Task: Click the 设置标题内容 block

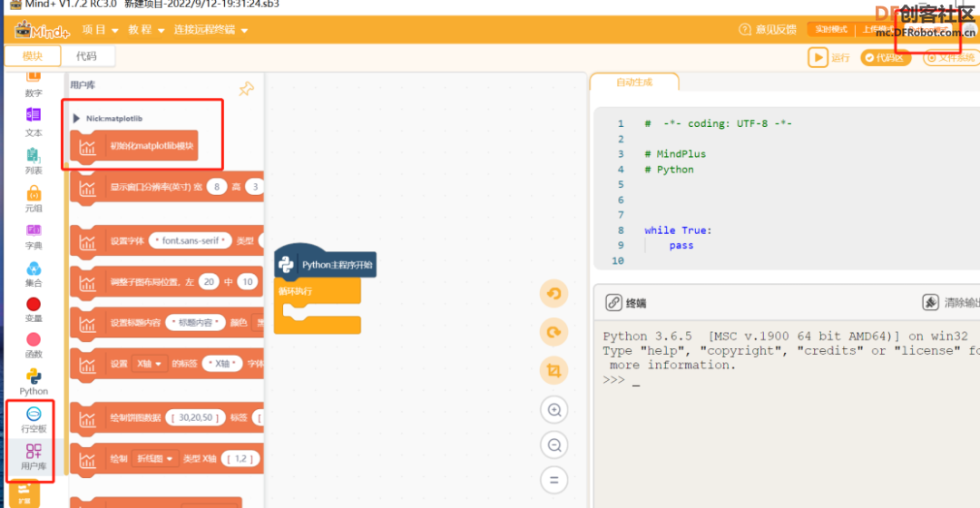Action: pos(167,323)
